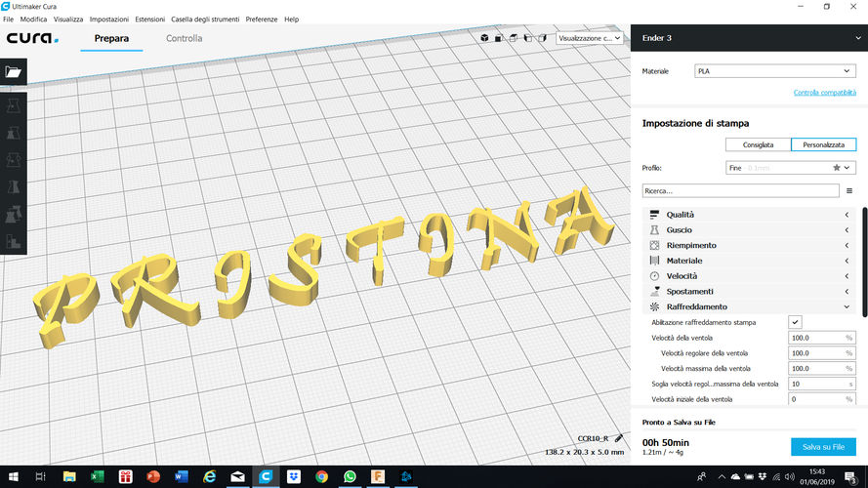This screenshot has width=868, height=488.
Task: Edit Velocità iniziale della ventola field
Action: pyautogui.click(x=821, y=399)
